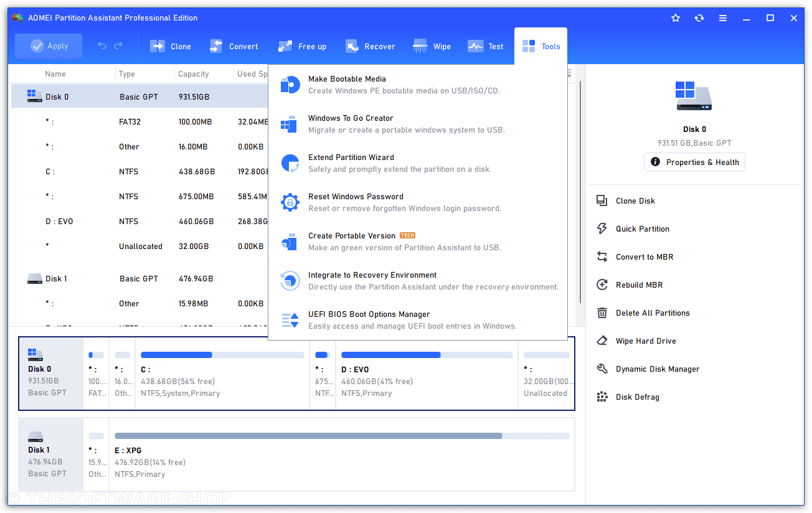Image resolution: width=812 pixels, height=513 pixels.
Task: Click the Integrate to Recovery Environment icon
Action: pyautogui.click(x=290, y=281)
